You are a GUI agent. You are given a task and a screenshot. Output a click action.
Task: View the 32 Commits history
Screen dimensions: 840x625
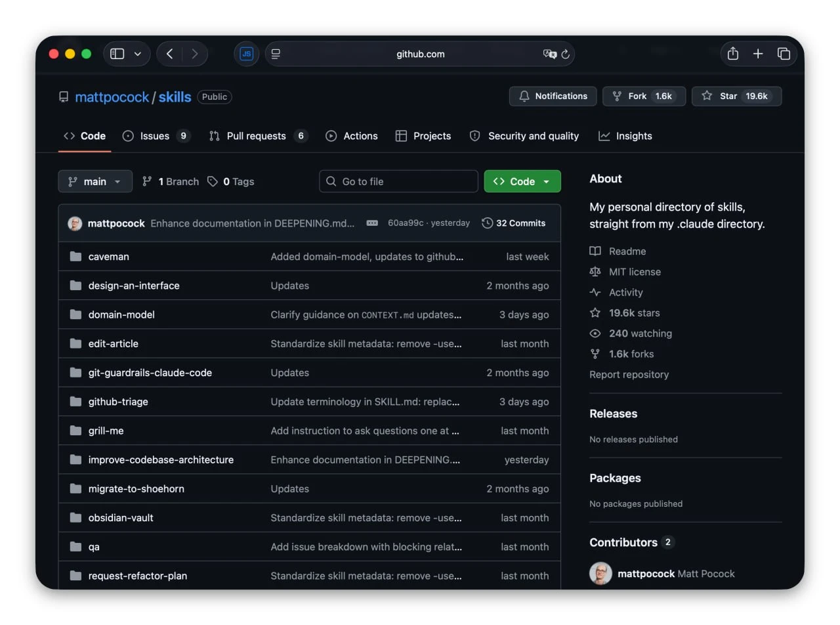pyautogui.click(x=514, y=223)
